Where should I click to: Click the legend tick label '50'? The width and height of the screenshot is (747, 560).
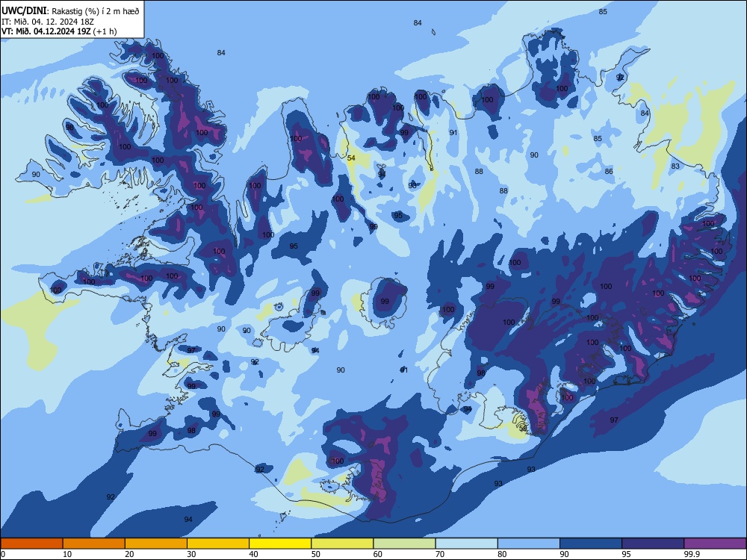(316, 554)
